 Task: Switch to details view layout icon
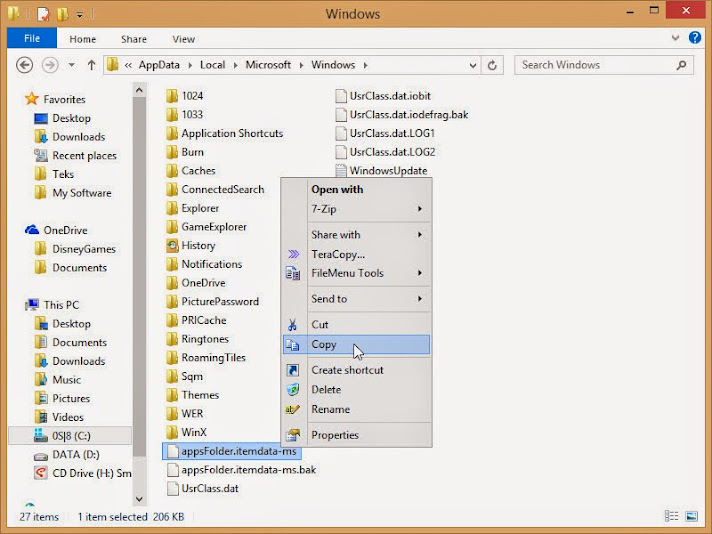coord(672,516)
